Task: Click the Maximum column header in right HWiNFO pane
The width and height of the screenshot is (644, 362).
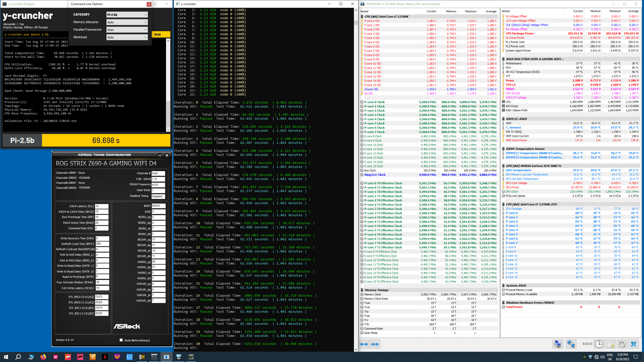Action: pos(612,11)
